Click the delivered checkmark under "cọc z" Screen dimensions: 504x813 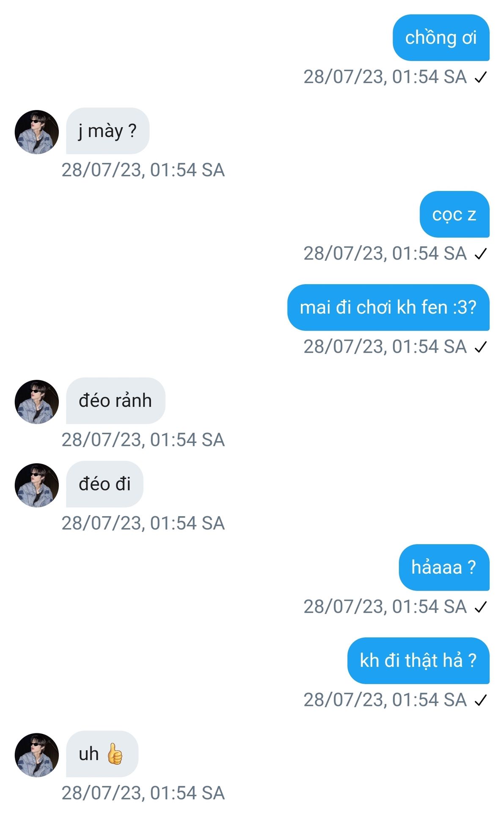tap(481, 254)
